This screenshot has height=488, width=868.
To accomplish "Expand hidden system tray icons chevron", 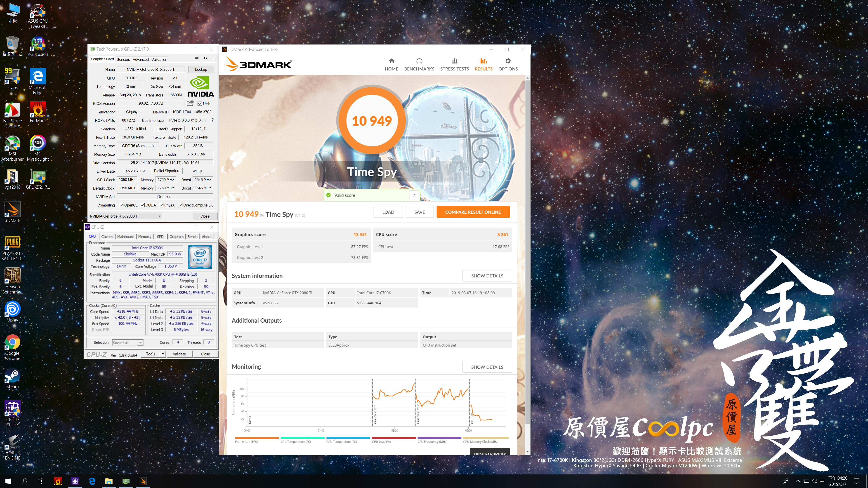I will point(798,481).
